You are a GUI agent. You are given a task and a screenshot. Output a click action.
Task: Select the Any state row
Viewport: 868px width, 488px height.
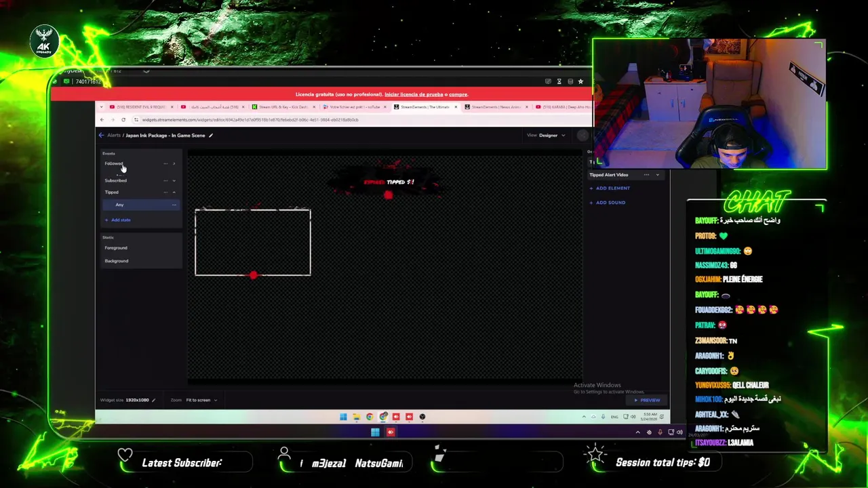click(x=141, y=205)
